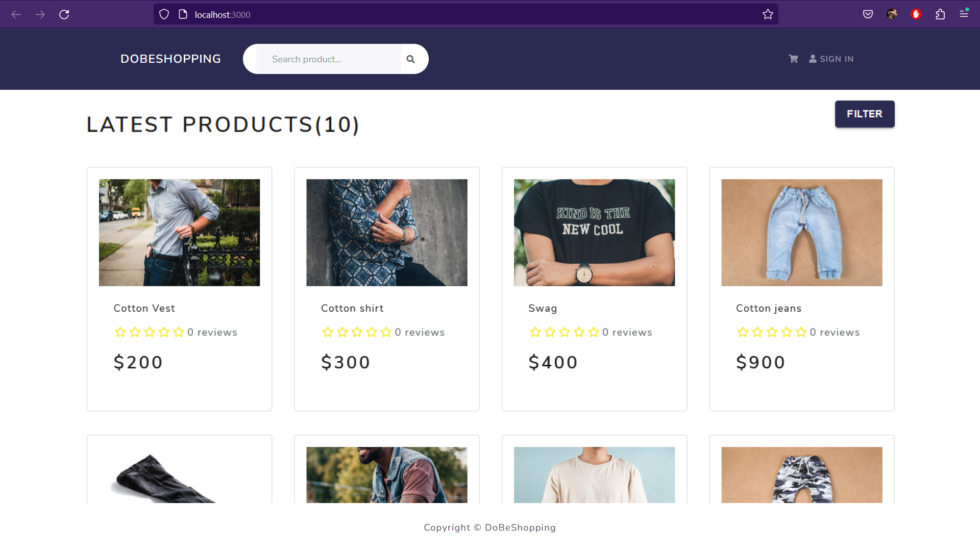
Task: Click the Sign In link
Action: [831, 59]
